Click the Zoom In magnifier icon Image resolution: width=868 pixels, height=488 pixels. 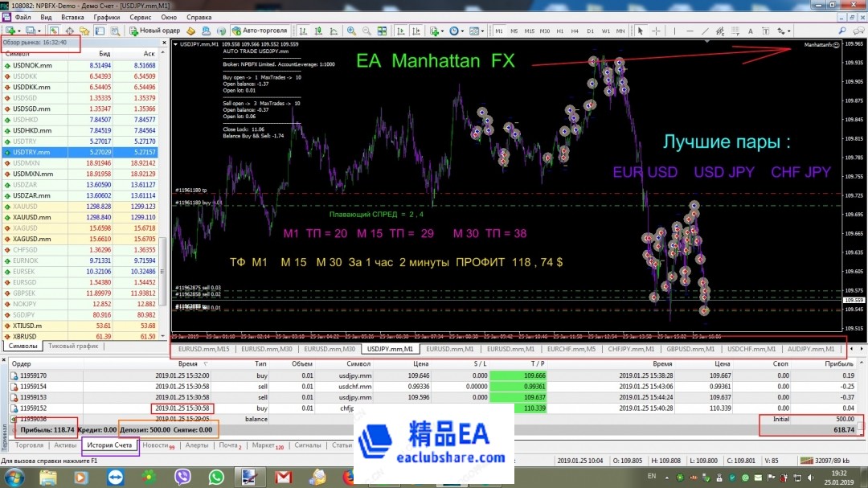[x=351, y=30]
